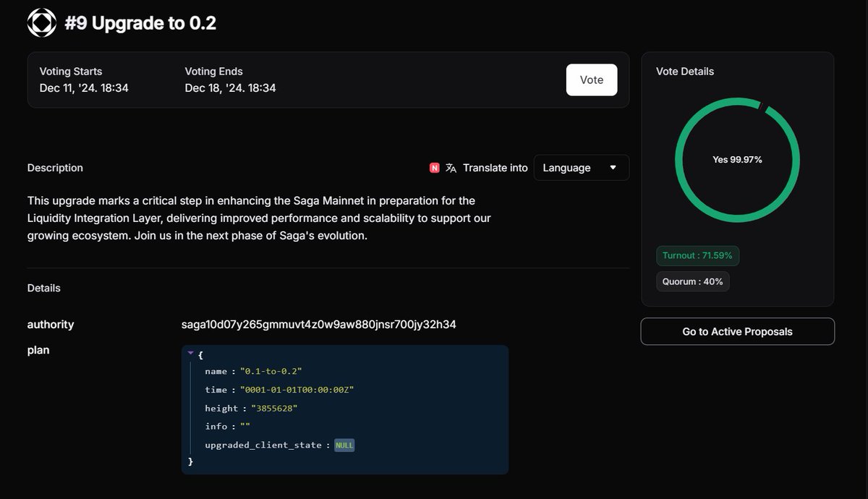Click the Description heading

pyautogui.click(x=55, y=168)
